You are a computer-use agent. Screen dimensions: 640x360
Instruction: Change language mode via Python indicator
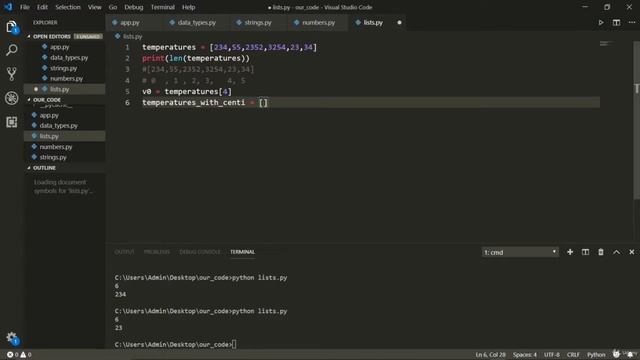pyautogui.click(x=596, y=355)
